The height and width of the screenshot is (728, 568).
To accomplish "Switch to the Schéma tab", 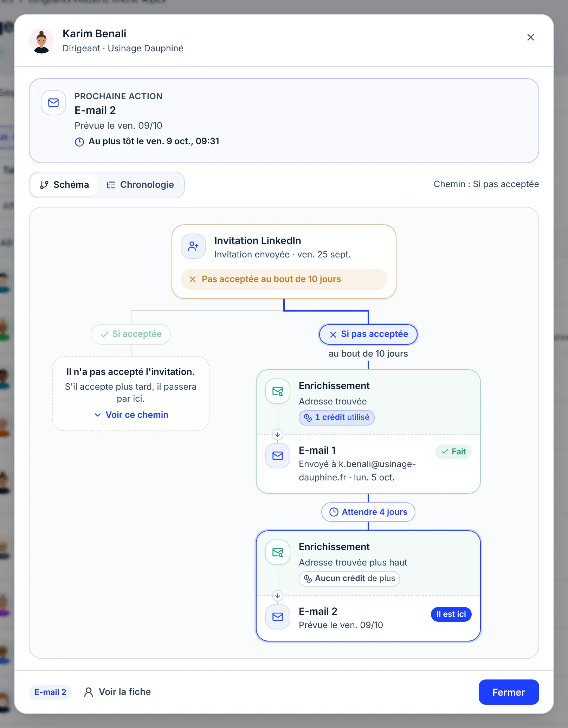I will coord(64,185).
